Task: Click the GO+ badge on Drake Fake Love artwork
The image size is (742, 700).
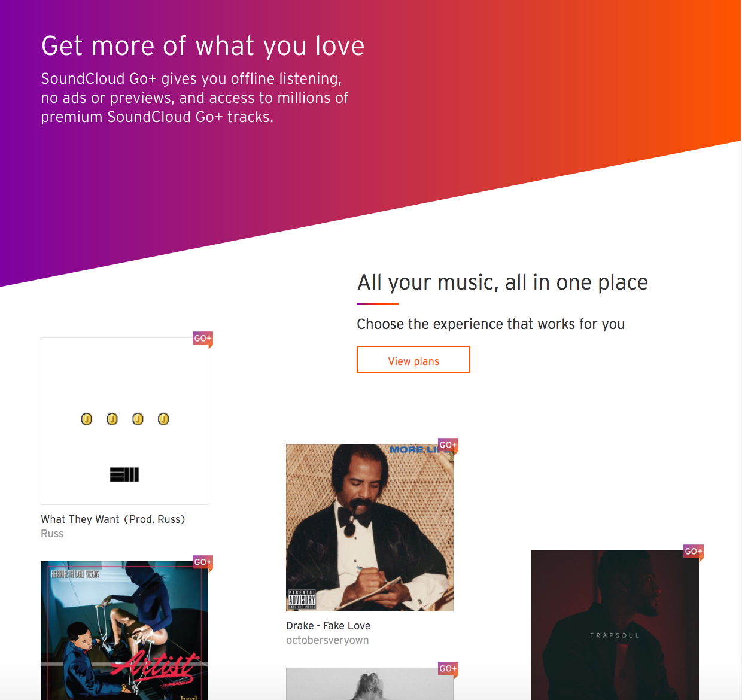Action: click(x=448, y=446)
